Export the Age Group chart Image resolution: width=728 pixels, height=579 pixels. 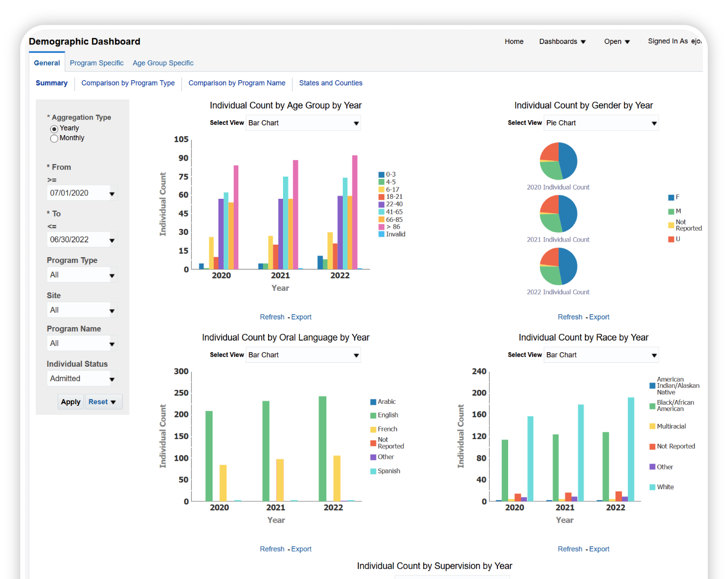(301, 317)
